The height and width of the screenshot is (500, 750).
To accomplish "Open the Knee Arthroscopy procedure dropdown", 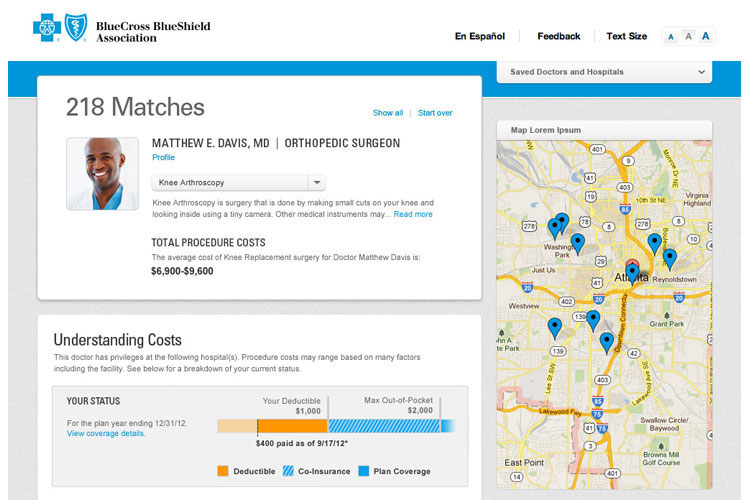I will (239, 182).
